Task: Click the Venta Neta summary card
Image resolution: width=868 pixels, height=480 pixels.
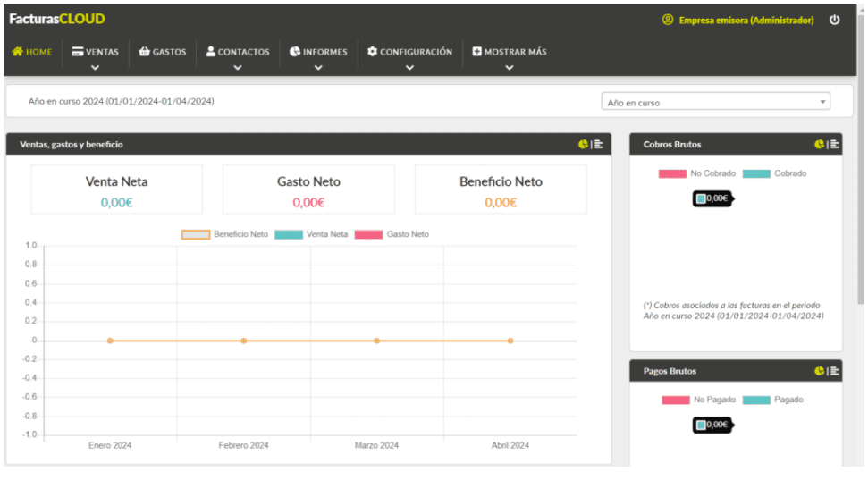Action: tap(117, 189)
